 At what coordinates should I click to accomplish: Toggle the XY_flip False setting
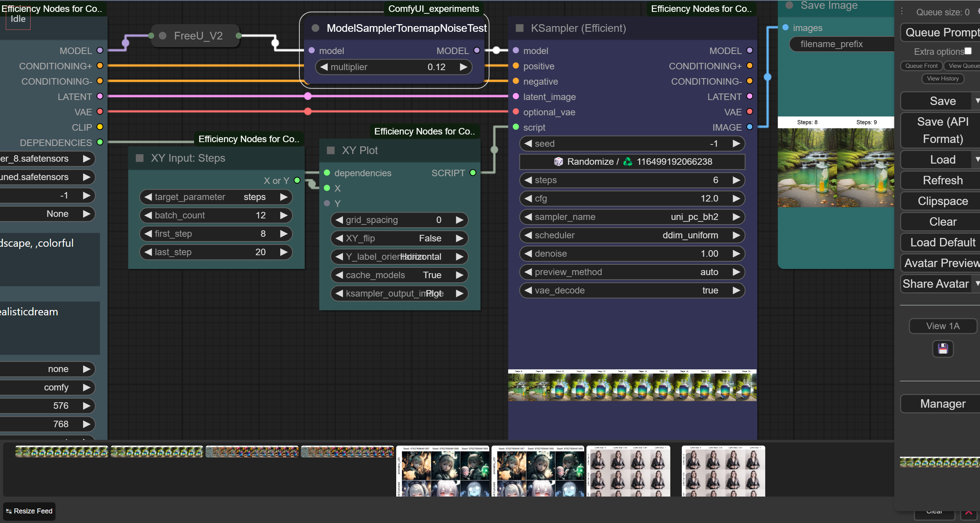[399, 238]
